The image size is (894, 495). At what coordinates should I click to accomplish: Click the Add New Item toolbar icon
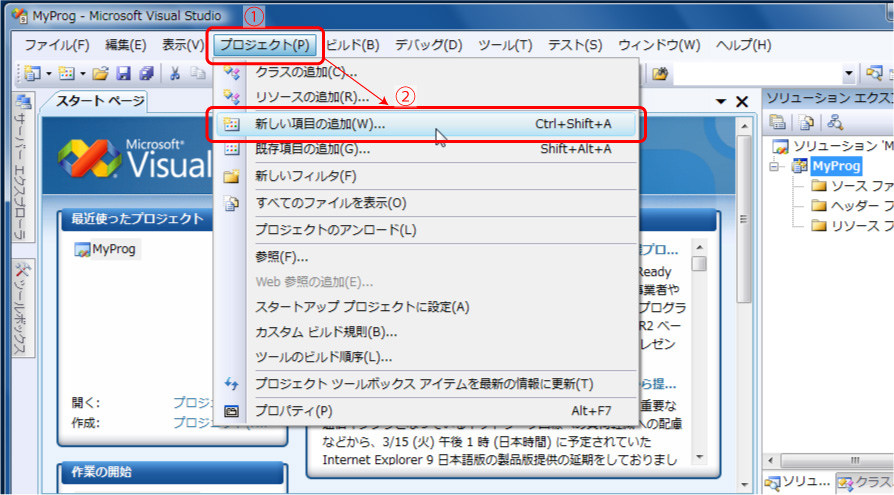tap(66, 73)
